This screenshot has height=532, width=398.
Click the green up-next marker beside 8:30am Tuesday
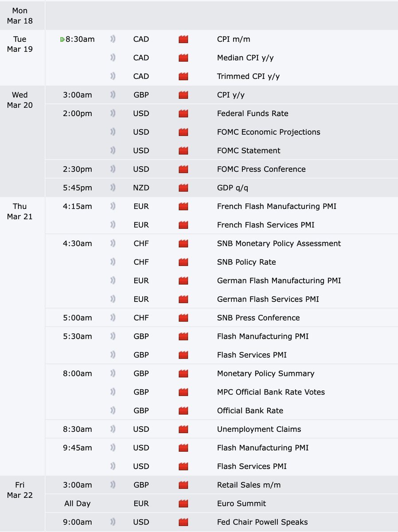tap(62, 39)
